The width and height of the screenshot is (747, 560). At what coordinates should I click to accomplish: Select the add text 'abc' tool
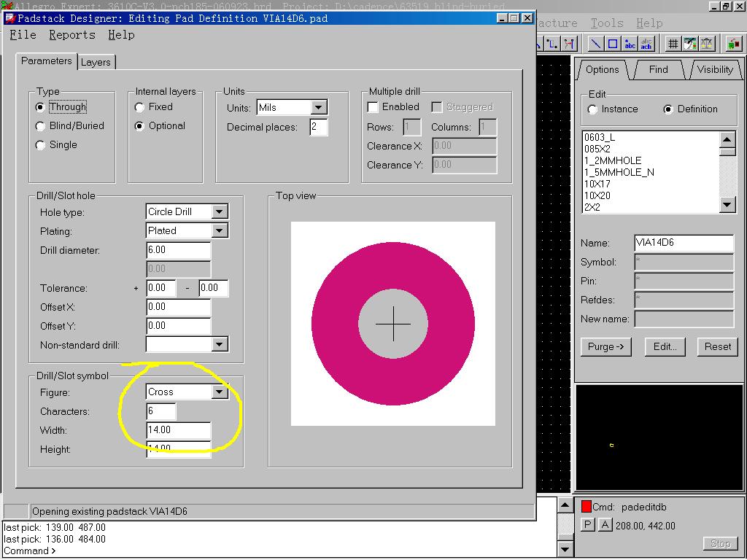pos(630,44)
